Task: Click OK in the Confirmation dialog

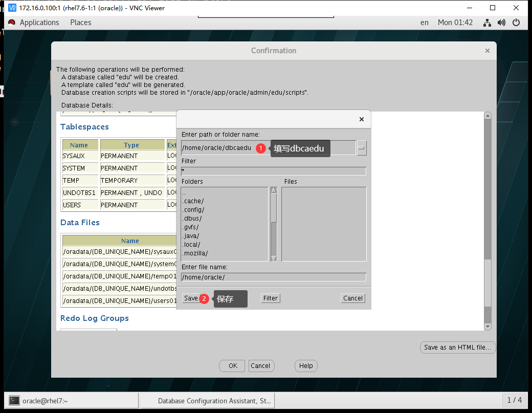Action: 232,366
